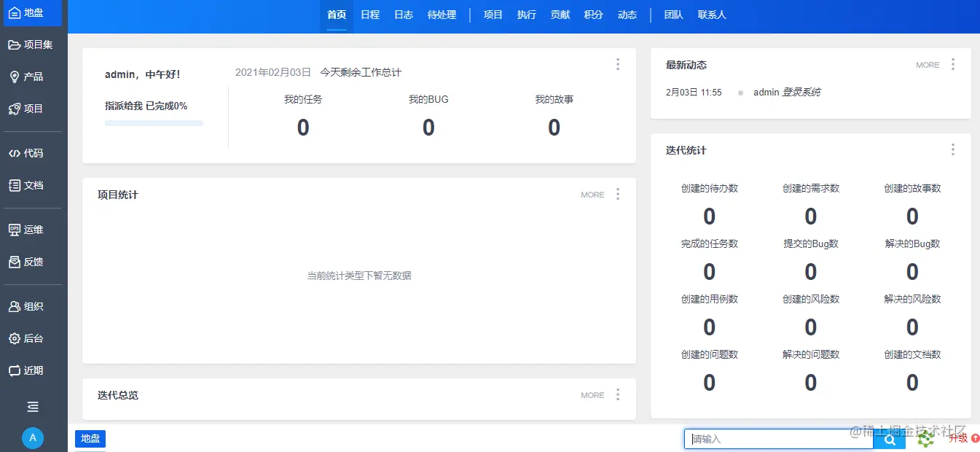Image resolution: width=980 pixels, height=452 pixels.
Task: Open the 积分 tab
Action: (x=594, y=15)
